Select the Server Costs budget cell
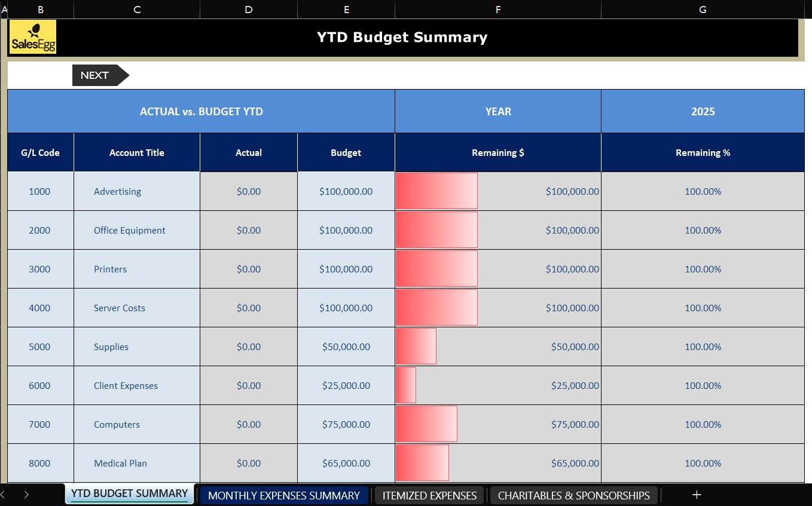This screenshot has height=506, width=812. (x=346, y=308)
